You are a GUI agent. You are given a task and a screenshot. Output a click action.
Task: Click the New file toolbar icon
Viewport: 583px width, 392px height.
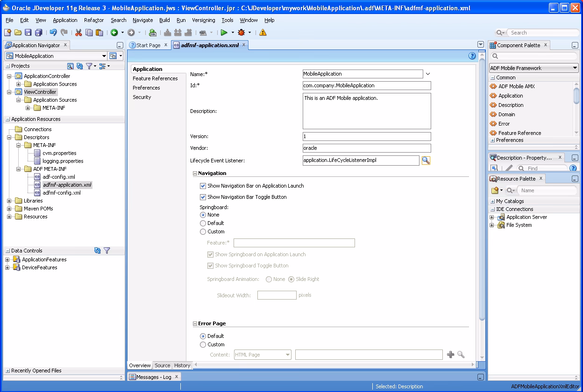coord(7,33)
